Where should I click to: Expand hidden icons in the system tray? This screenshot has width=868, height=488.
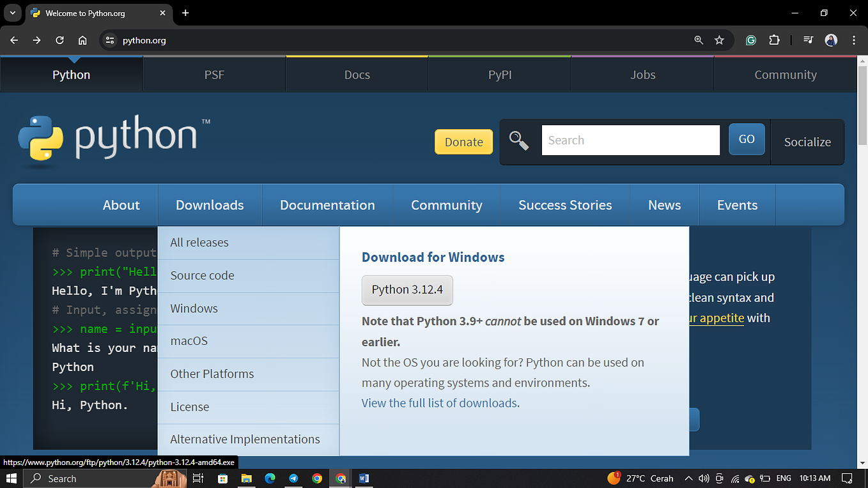688,478
